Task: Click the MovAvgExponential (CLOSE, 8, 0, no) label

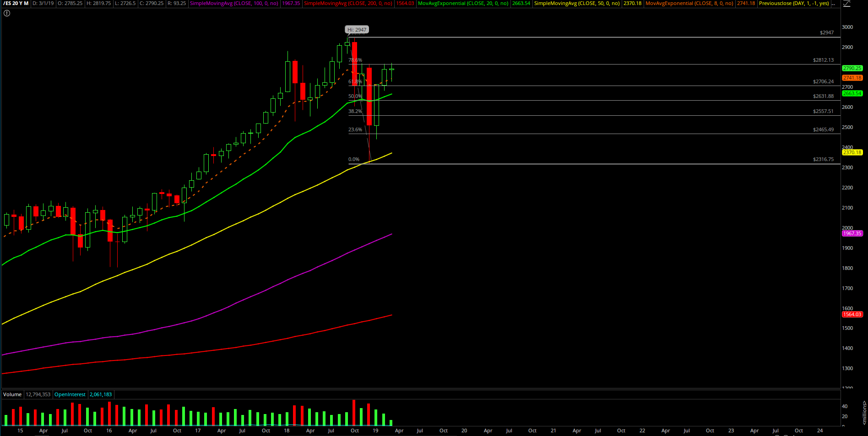Action: pyautogui.click(x=689, y=3)
